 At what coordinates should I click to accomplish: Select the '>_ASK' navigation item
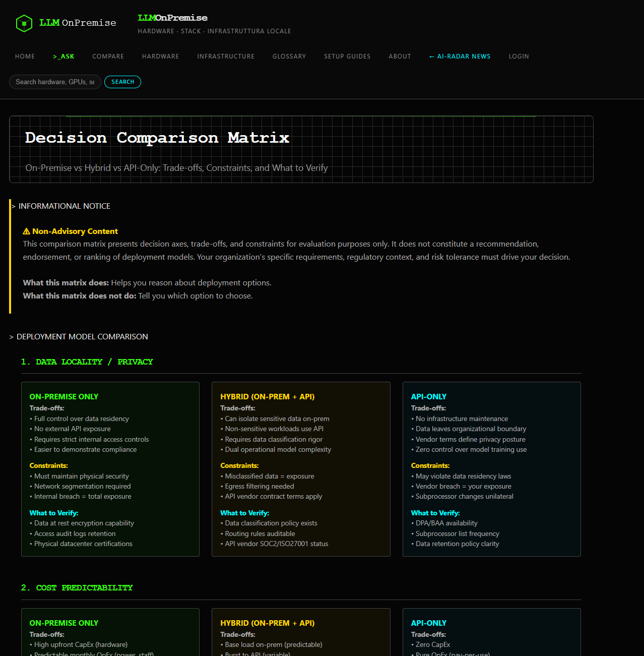coord(63,56)
